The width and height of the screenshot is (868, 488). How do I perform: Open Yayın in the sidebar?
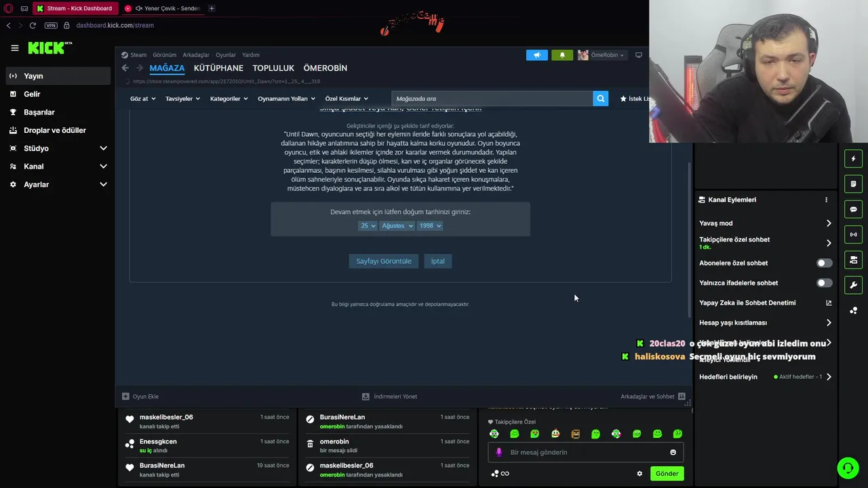pos(58,76)
